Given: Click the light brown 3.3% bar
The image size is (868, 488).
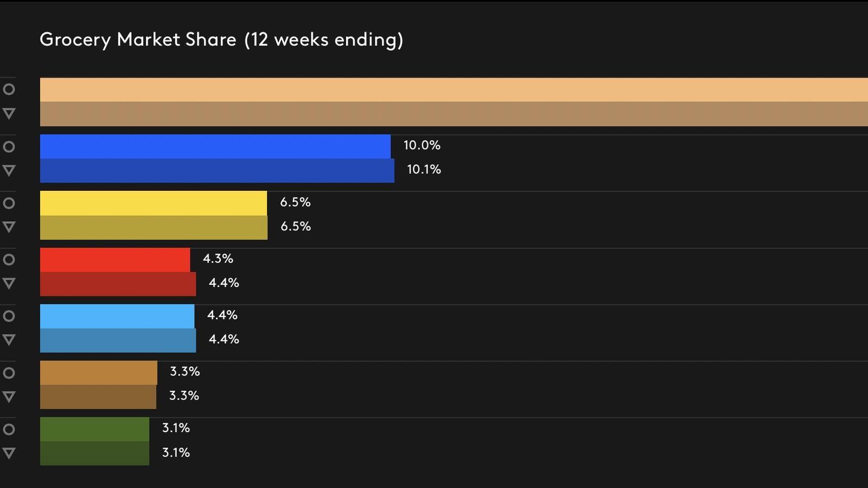Looking at the screenshot, I should [x=98, y=373].
